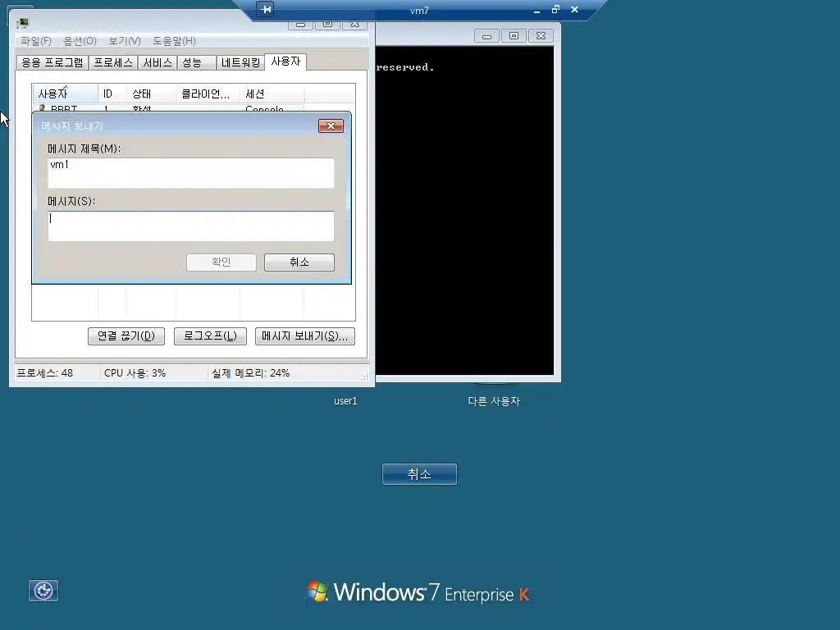This screenshot has height=630, width=840.
Task: Close the vm7 remote session
Action: click(574, 9)
